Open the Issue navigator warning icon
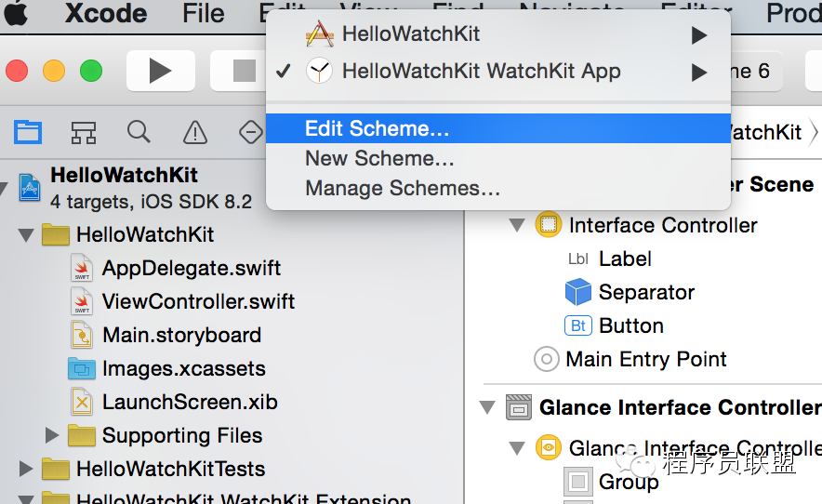The image size is (822, 504). (x=195, y=132)
